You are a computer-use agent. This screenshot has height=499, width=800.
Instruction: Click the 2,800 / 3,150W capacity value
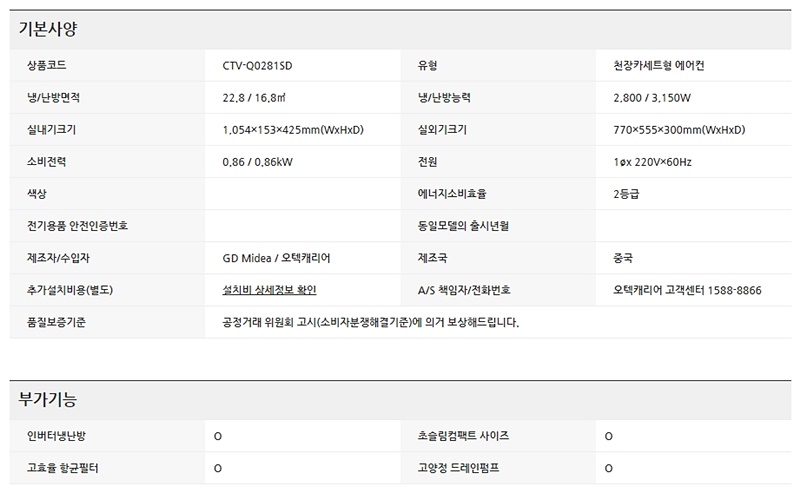[x=651, y=98]
